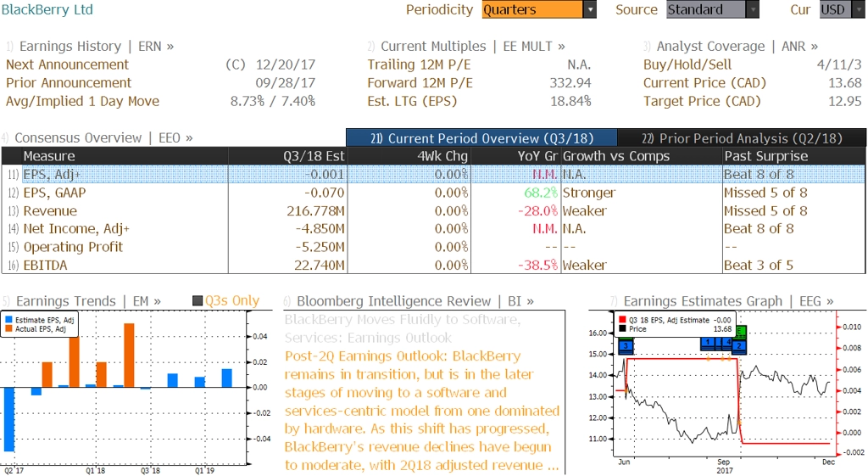Select the EBITDA row label
This screenshot has width=868, height=476.
point(46,266)
